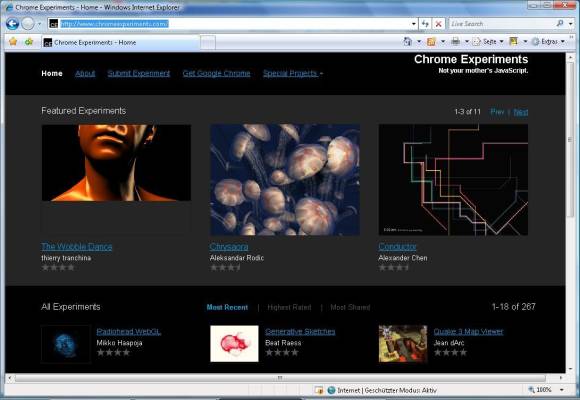Stop loading with the red X icon

click(x=438, y=24)
